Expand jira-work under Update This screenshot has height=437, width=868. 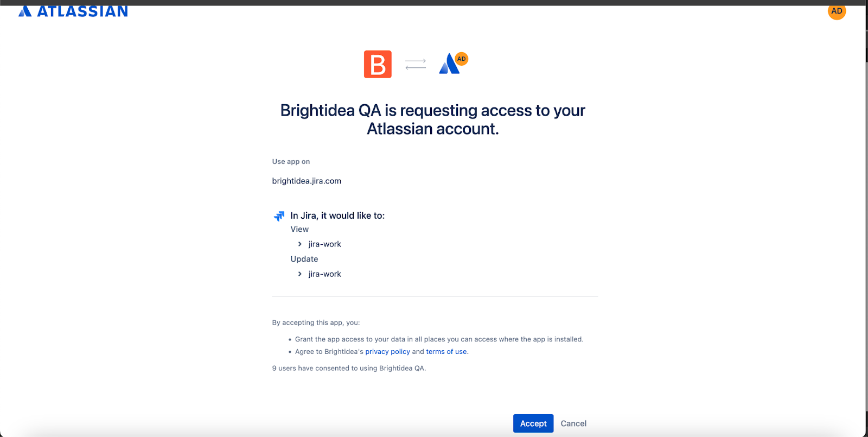(x=299, y=274)
